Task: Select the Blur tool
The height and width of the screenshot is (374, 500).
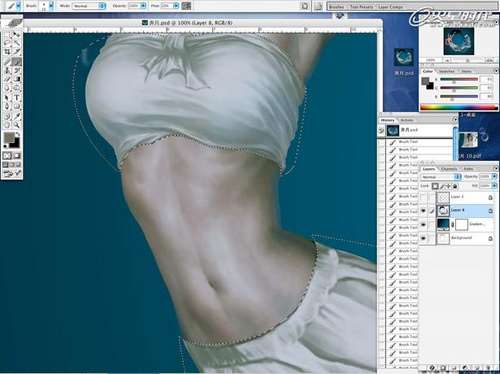Action: (7, 88)
